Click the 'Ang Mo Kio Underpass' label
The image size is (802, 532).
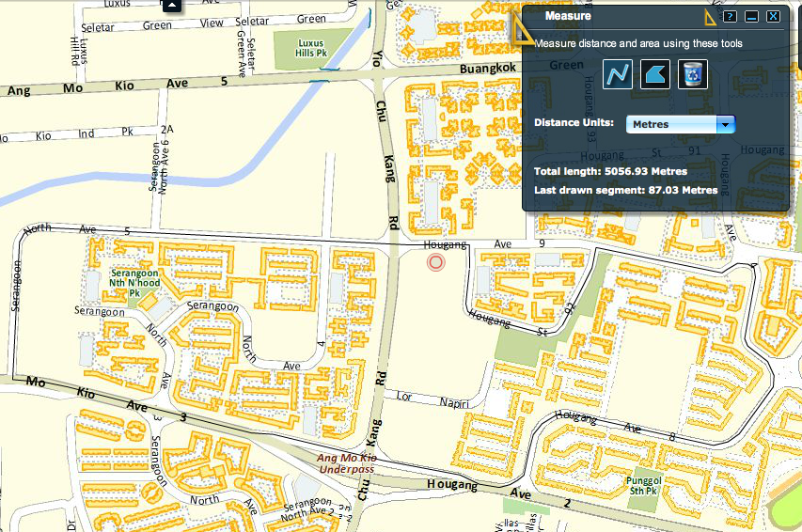coord(347,463)
